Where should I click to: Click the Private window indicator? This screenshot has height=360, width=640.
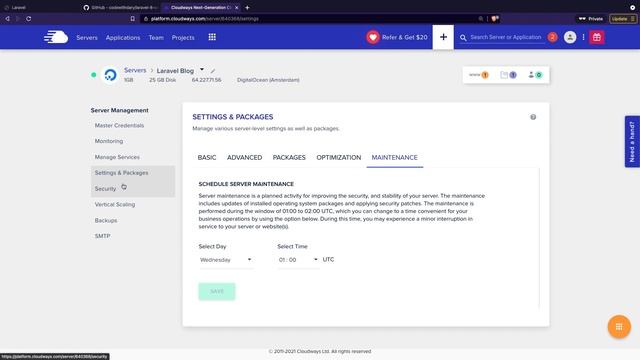point(591,19)
